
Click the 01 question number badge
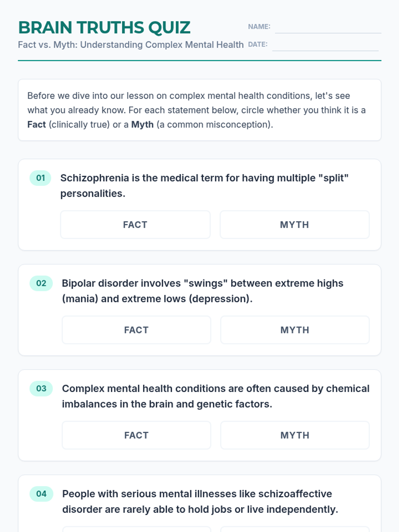41,178
